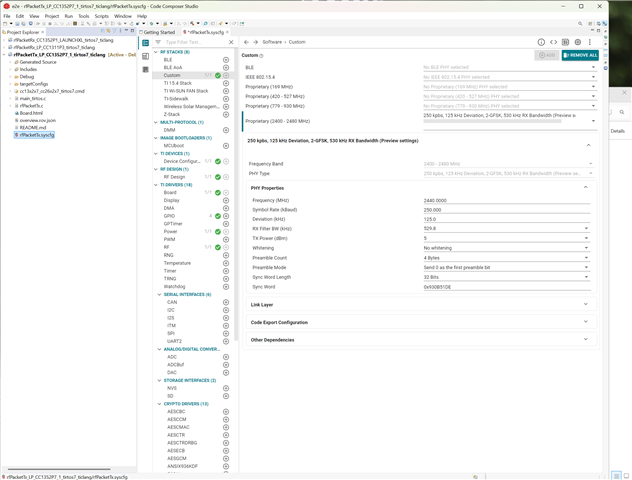Add a BLE AoA module
Image resolution: width=632 pixels, height=480 pixels.
point(226,68)
